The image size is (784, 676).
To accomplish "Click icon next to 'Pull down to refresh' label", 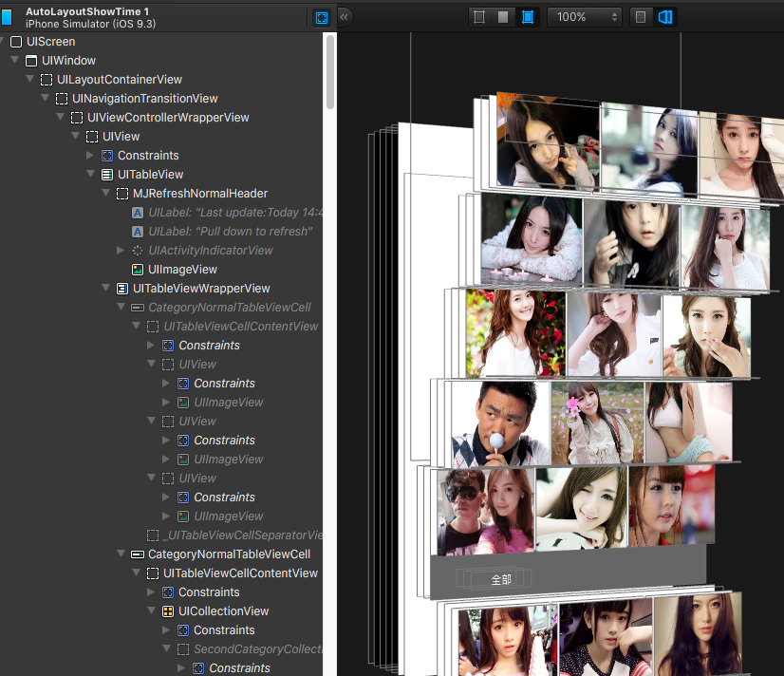I will 138,232.
